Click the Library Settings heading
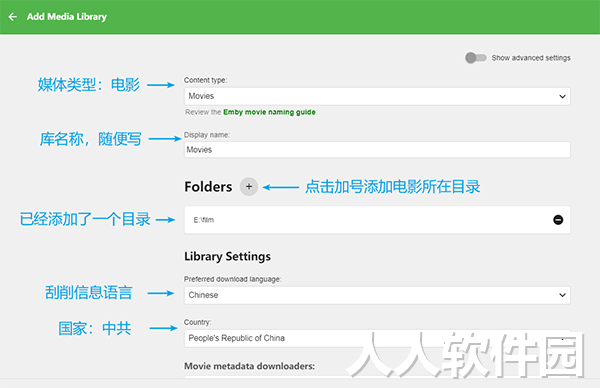The height and width of the screenshot is (388, 600). point(227,256)
